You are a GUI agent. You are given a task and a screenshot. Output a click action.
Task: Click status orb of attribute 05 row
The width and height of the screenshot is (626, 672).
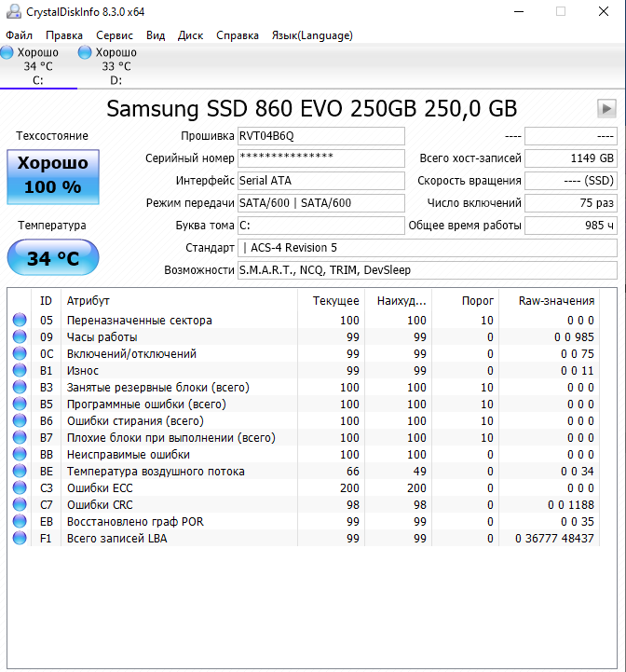click(20, 320)
